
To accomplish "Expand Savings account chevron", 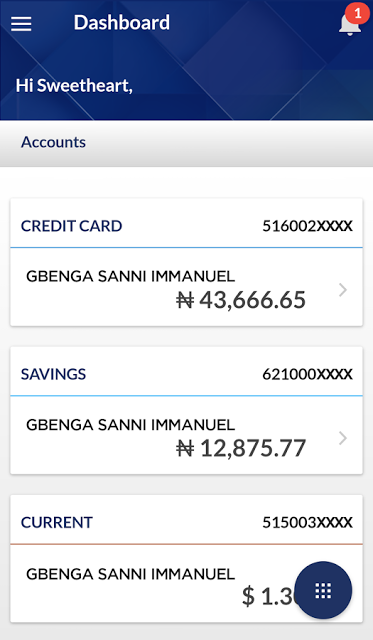I will click(x=343, y=438).
